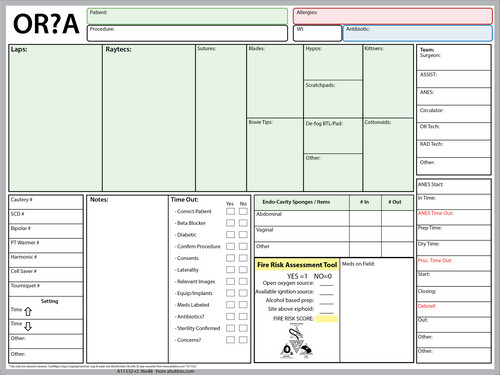The image size is (500, 375).
Task: Click the Fire Risk Assessment Tool header
Action: tap(297, 265)
